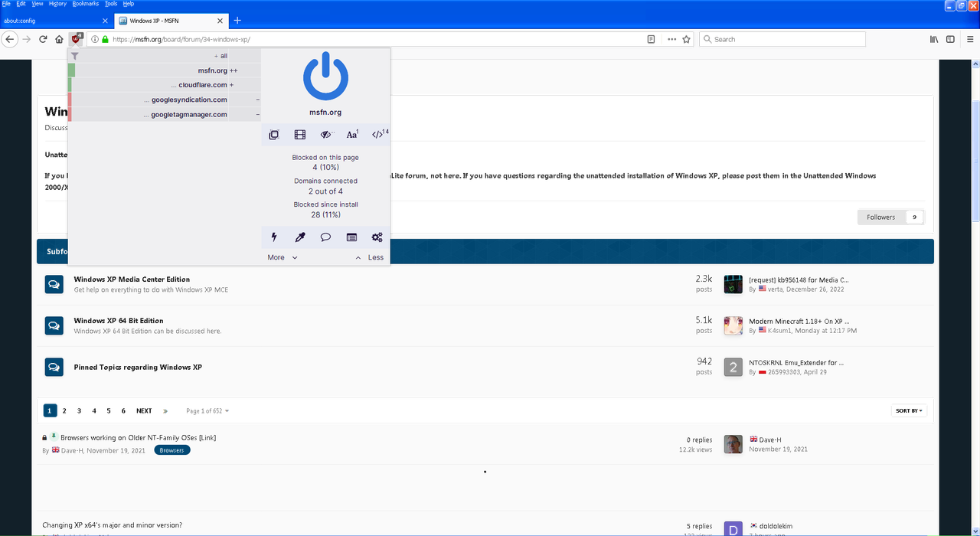
Task: Click the NEXT pagination button
Action: point(144,411)
